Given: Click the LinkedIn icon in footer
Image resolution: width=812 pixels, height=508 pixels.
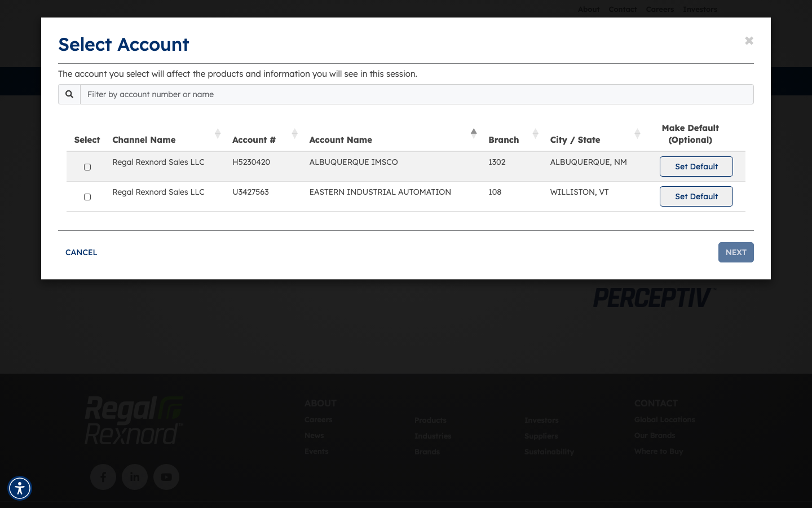Looking at the screenshot, I should (x=135, y=477).
